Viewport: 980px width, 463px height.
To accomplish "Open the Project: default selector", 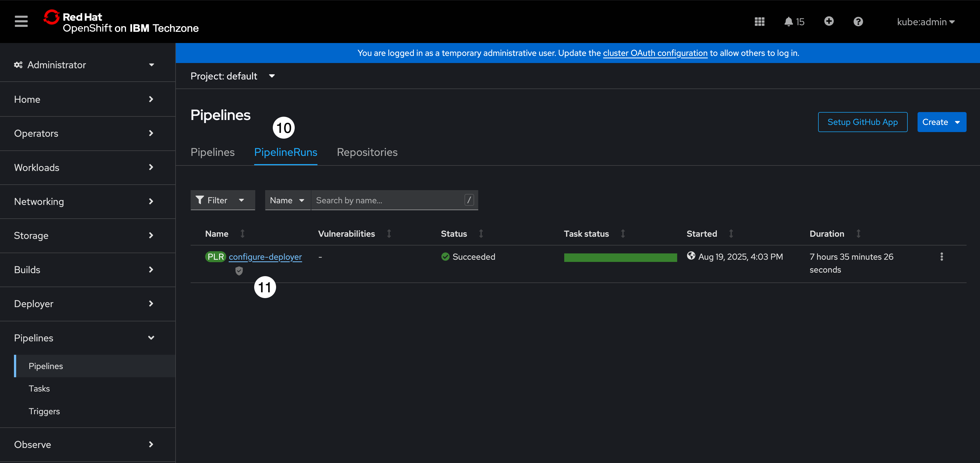I will pyautogui.click(x=232, y=76).
